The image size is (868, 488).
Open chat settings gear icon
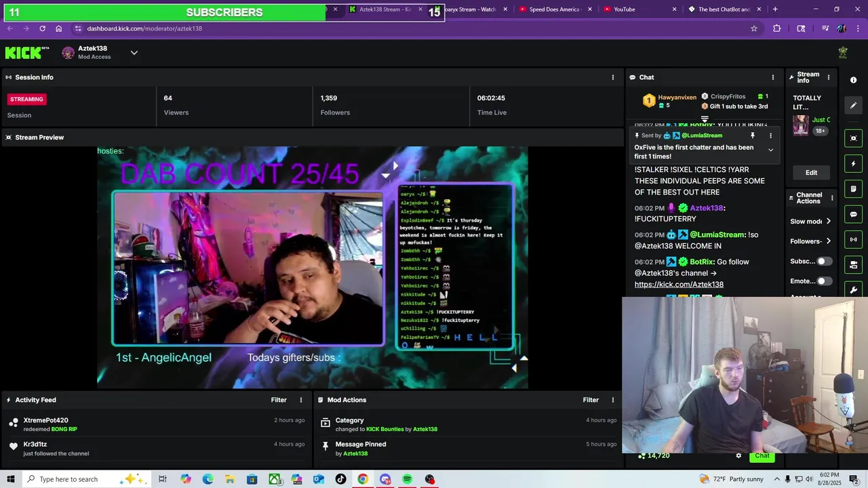click(738, 455)
